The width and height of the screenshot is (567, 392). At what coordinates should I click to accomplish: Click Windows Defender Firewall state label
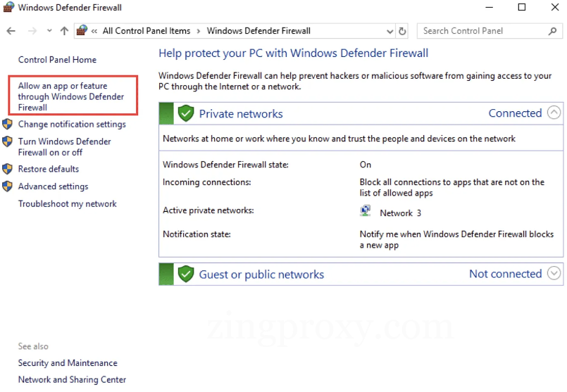pos(225,165)
